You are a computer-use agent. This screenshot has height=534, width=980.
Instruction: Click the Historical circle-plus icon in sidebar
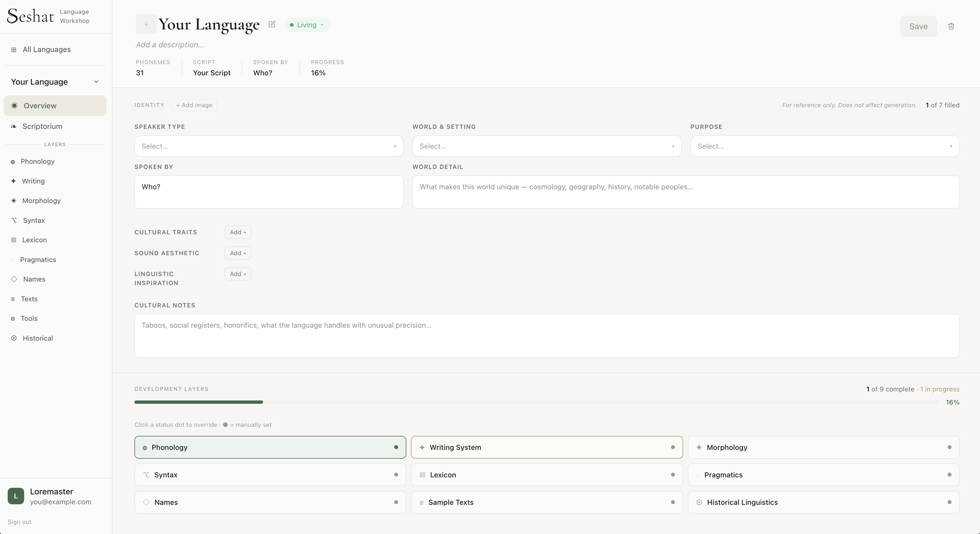point(14,338)
